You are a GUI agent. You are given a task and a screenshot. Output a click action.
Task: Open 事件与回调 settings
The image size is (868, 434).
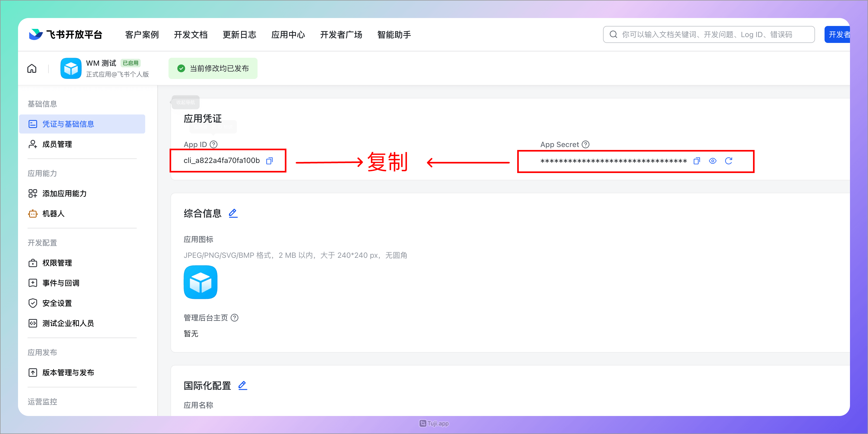point(60,283)
